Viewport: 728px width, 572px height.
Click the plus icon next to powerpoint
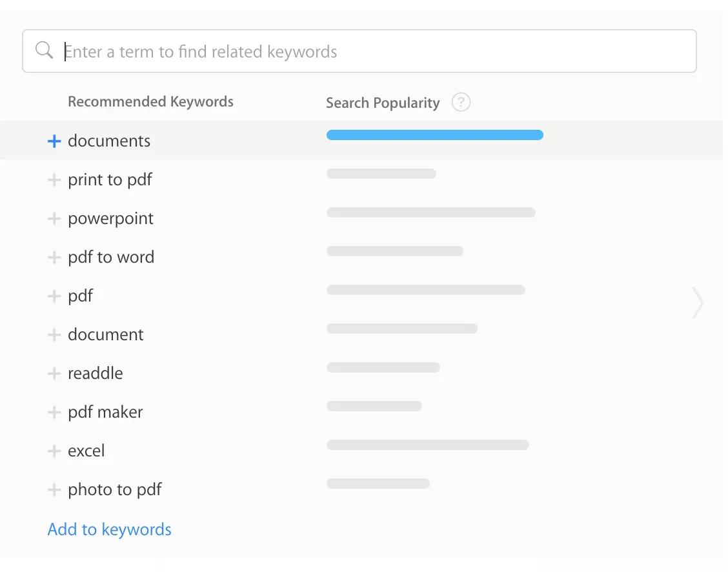(54, 219)
